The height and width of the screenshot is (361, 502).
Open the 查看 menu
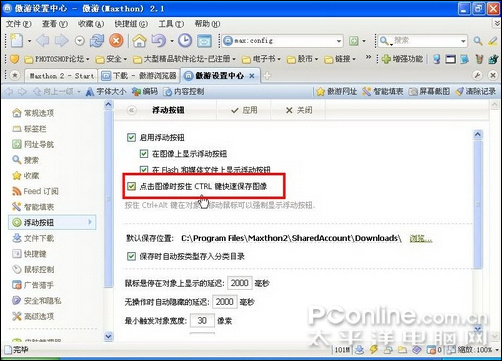tap(55, 24)
